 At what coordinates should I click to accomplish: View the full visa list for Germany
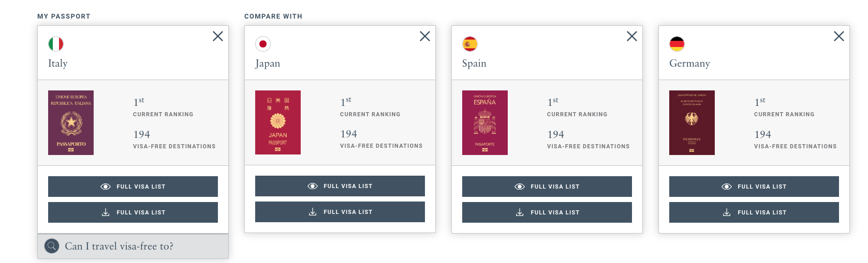[x=754, y=187]
